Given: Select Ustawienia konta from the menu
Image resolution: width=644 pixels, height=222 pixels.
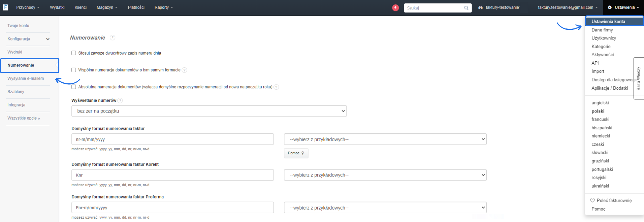Looking at the screenshot, I should coord(614,21).
